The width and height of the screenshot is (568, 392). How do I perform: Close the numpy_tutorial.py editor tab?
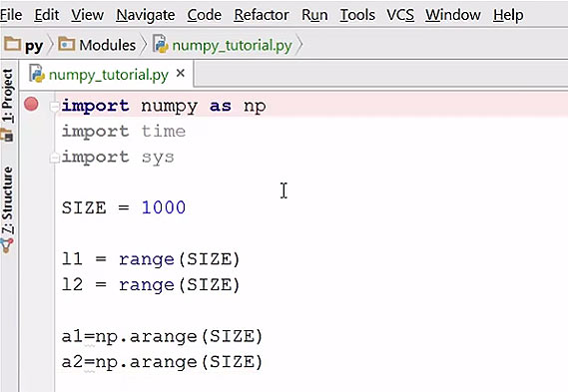(x=181, y=74)
